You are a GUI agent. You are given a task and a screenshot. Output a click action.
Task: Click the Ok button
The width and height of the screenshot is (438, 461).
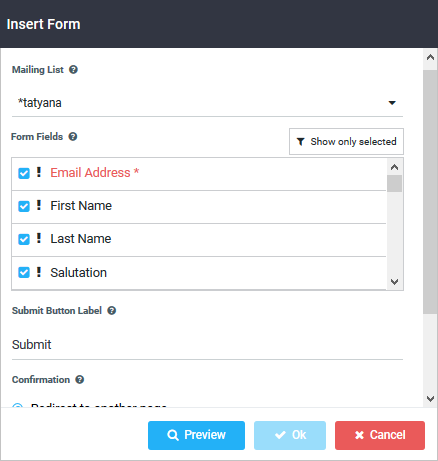coord(290,435)
